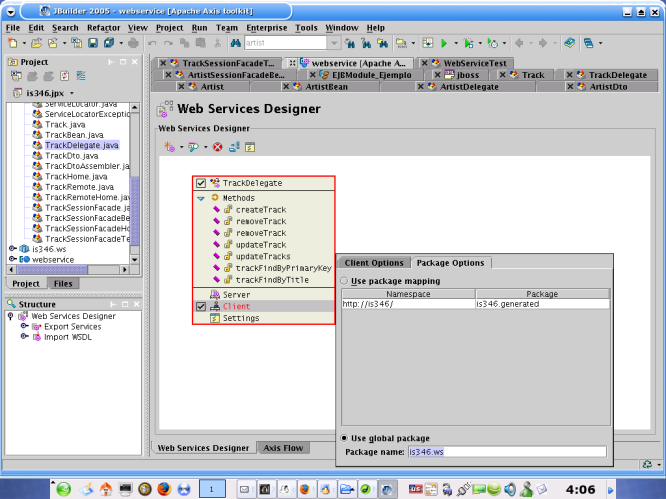Screen dimensions: 666x499
Task: Collapse the Methods list triangle
Action: pos(201,198)
